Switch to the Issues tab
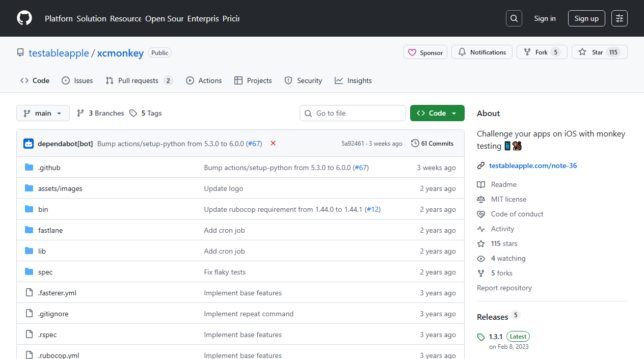Image resolution: width=644 pixels, height=359 pixels. click(77, 80)
